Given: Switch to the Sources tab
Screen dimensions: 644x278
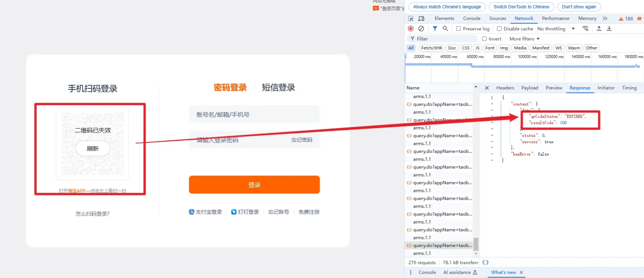Looking at the screenshot, I should tap(498, 18).
